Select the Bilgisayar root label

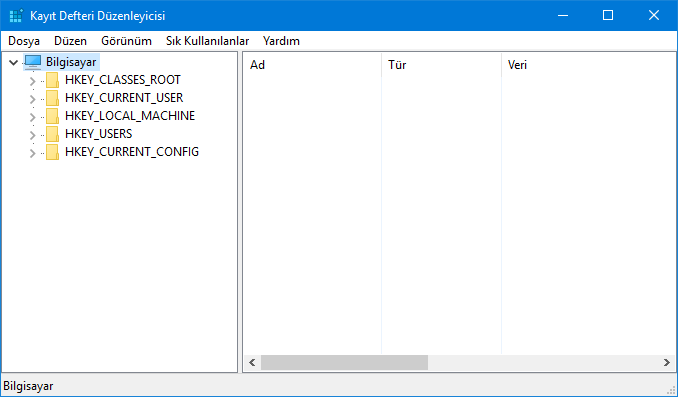click(71, 62)
